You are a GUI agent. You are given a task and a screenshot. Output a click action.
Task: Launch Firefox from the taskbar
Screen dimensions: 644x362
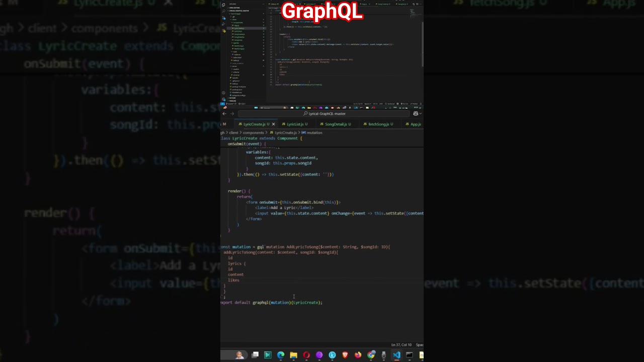(358, 355)
